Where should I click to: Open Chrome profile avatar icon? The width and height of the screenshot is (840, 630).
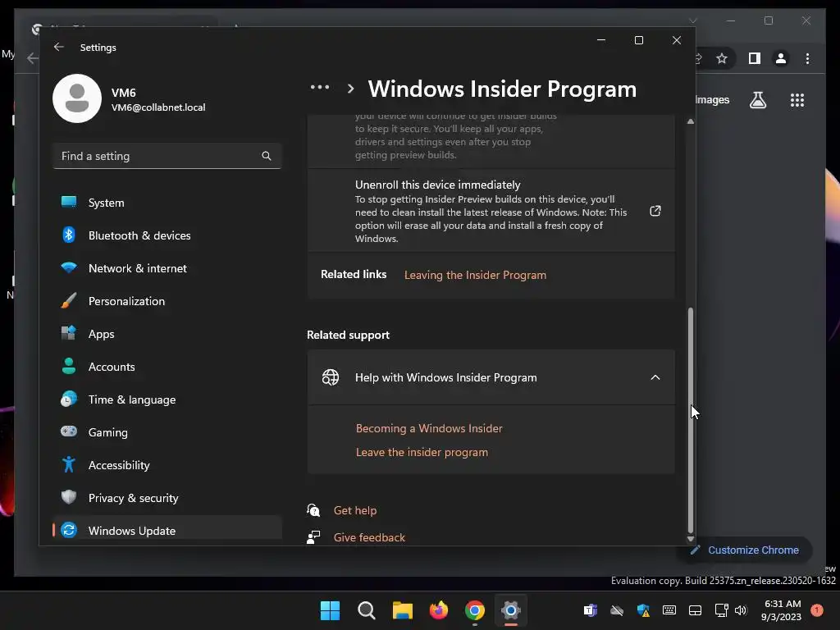tap(781, 58)
